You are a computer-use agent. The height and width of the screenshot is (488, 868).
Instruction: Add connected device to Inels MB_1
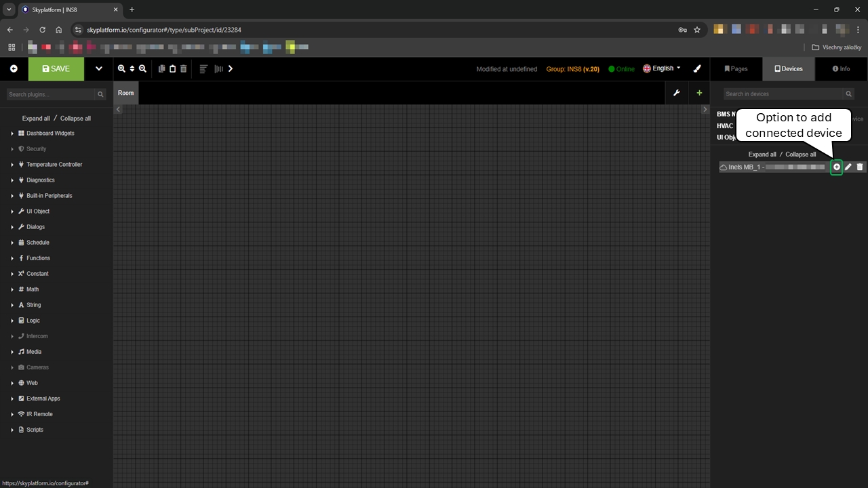836,167
